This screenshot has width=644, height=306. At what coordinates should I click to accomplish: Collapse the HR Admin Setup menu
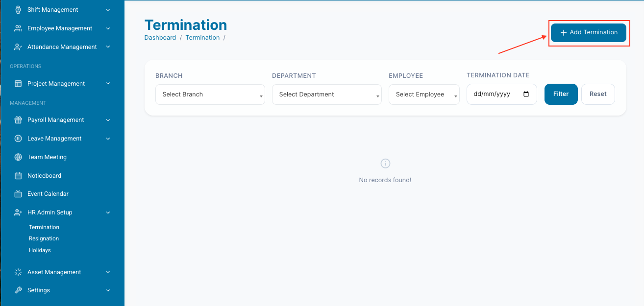[x=108, y=212]
